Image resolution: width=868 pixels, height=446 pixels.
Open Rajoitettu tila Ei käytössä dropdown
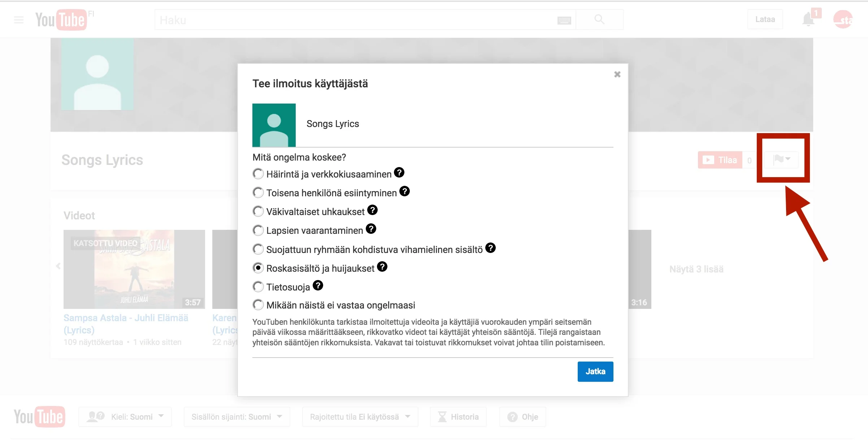[360, 417]
